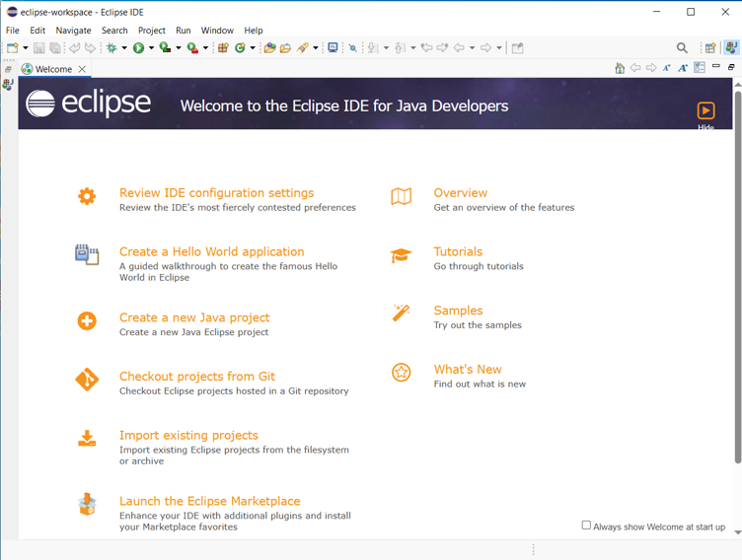Screen dimensions: 742x560
Task: Click the Java perspective icon in left trim
Action: (x=8, y=84)
